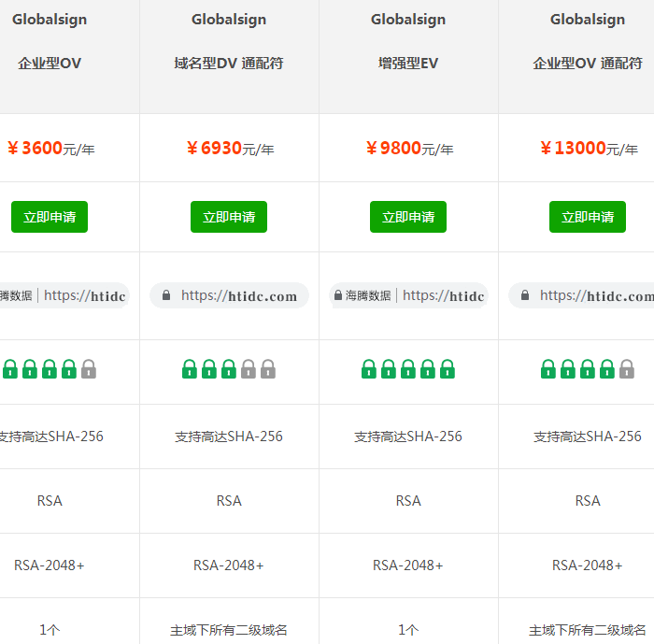Click the 域名型DV 通配符 heading
The height and width of the screenshot is (644, 654).
click(x=229, y=64)
